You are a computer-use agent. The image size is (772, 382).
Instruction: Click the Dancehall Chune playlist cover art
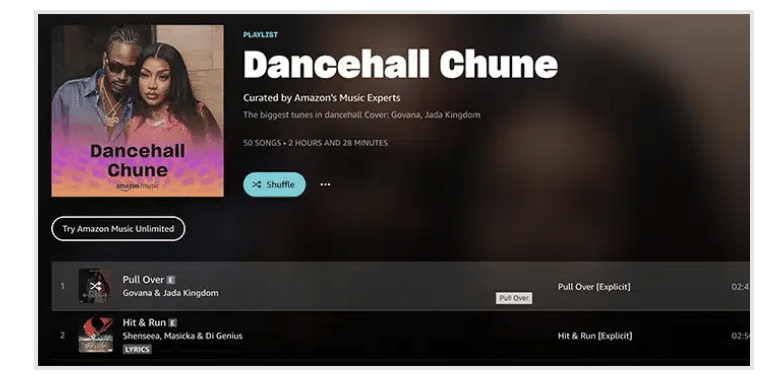(137, 111)
